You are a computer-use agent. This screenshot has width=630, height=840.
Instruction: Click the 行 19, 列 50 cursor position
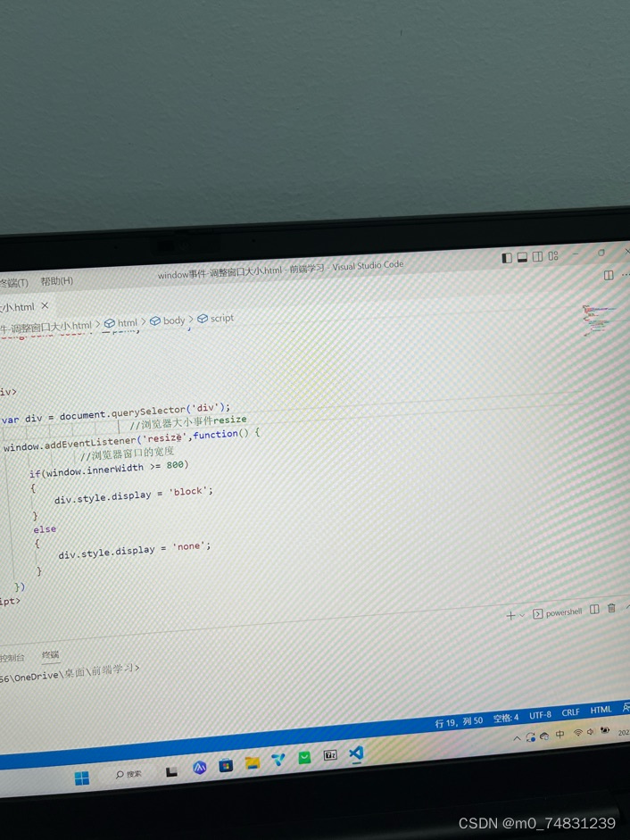[459, 722]
